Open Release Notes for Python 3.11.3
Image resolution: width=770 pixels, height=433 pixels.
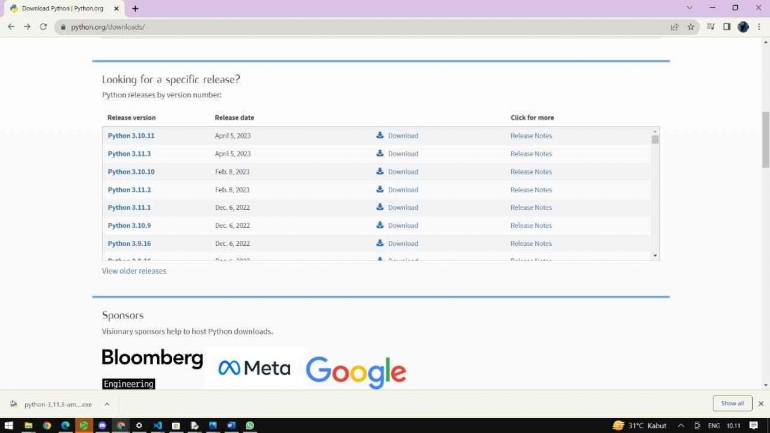point(531,154)
